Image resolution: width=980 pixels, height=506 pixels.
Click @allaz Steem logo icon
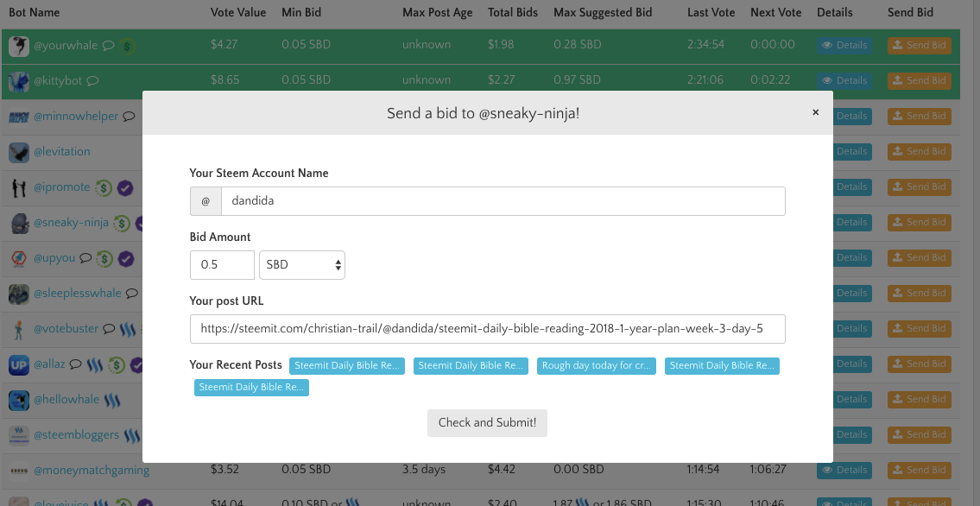[95, 364]
